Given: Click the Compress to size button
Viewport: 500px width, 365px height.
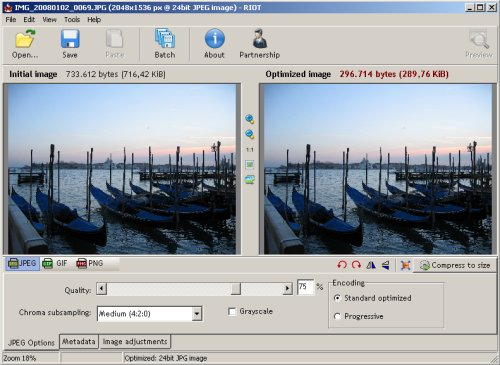Looking at the screenshot, I should 455,265.
